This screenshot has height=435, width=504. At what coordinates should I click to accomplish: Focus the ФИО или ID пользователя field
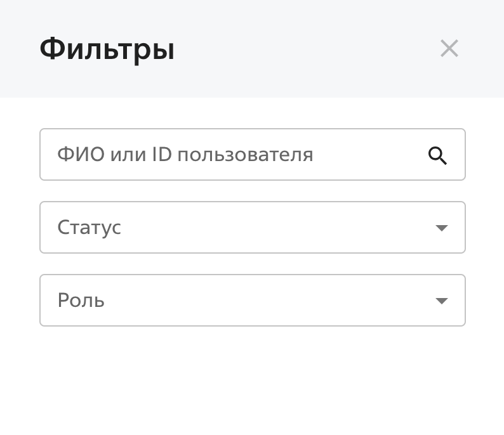[x=235, y=155]
